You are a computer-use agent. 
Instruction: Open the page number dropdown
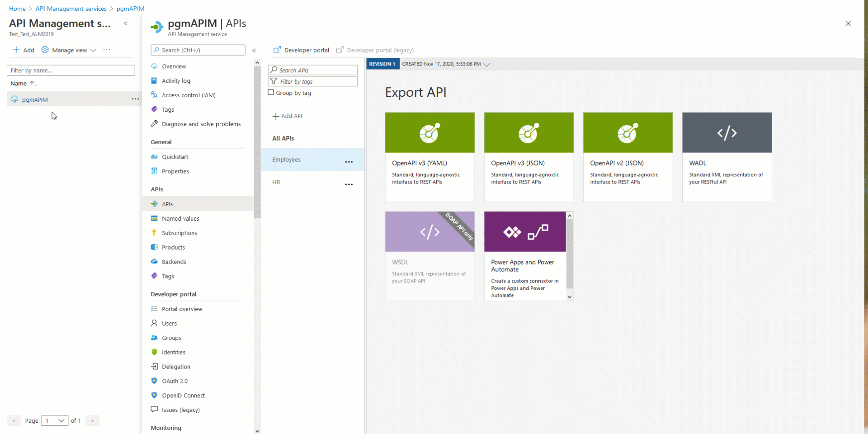pos(55,421)
